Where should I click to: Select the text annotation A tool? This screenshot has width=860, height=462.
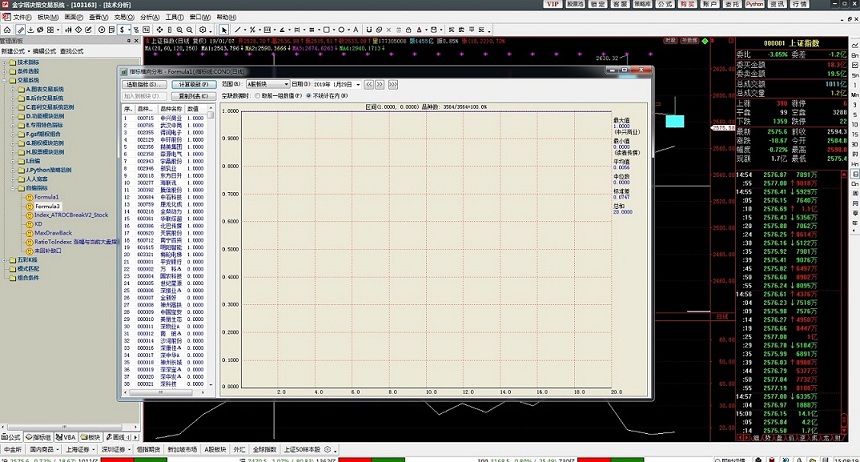pyautogui.click(x=356, y=29)
